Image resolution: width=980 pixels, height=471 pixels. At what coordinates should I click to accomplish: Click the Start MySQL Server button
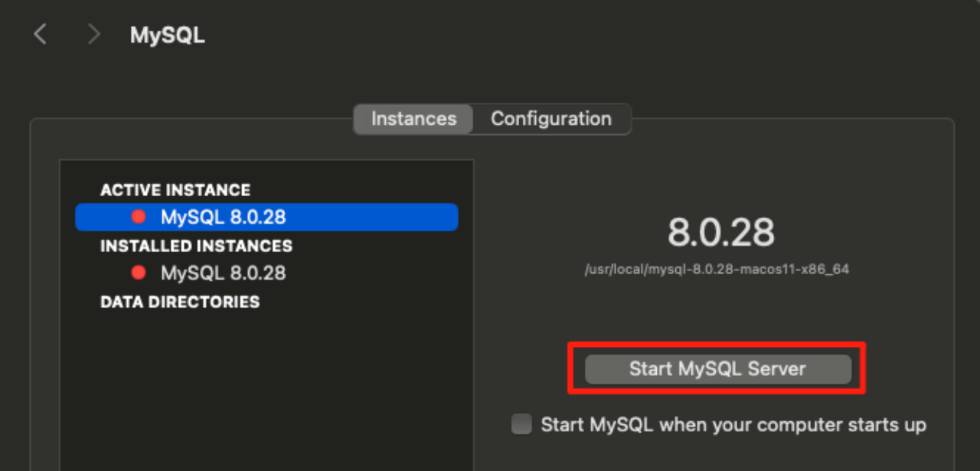(718, 369)
